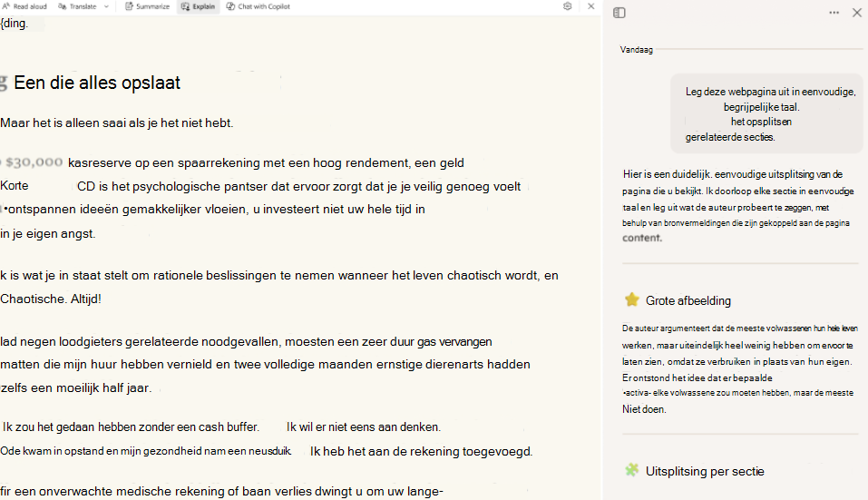Image resolution: width=868 pixels, height=500 pixels.
Task: Click 'Maar het is alleen saai' sentence
Action: click(x=117, y=123)
